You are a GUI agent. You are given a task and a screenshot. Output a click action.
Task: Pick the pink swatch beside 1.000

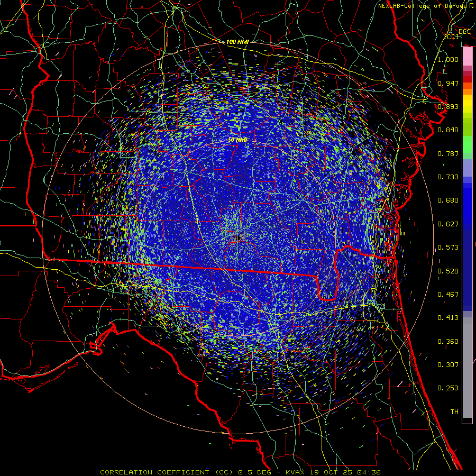pos(467,57)
